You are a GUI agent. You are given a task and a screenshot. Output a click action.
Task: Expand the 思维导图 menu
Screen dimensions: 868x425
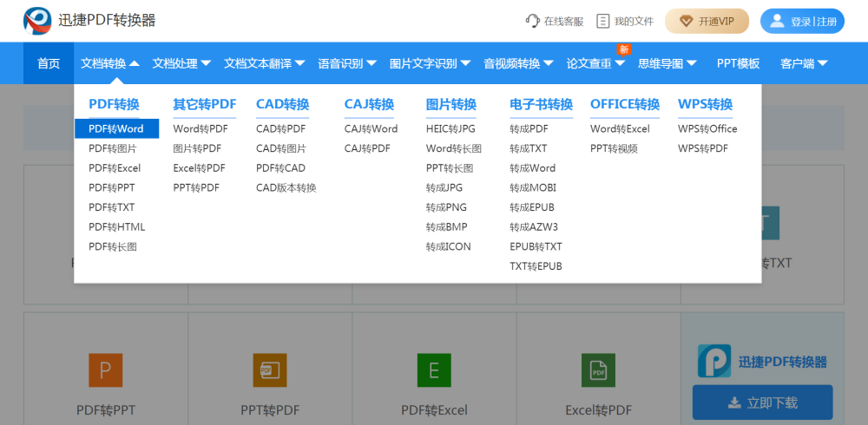coord(667,63)
